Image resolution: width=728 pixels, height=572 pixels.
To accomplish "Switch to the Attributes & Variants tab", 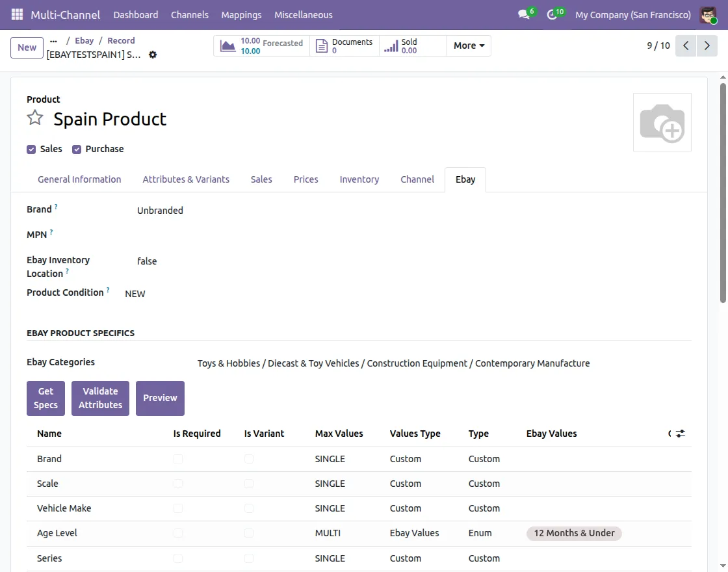I will [186, 179].
